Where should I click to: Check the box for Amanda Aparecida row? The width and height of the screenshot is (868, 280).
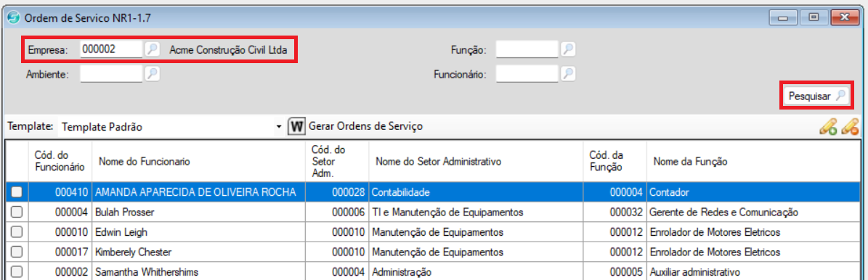[x=17, y=192]
